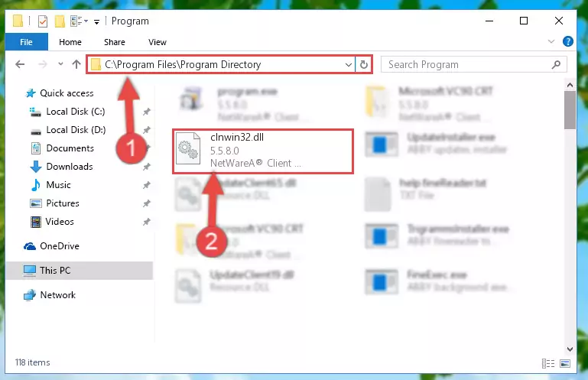The image size is (588, 380).
Task: Switch to details view in status bar
Action: coord(548,363)
